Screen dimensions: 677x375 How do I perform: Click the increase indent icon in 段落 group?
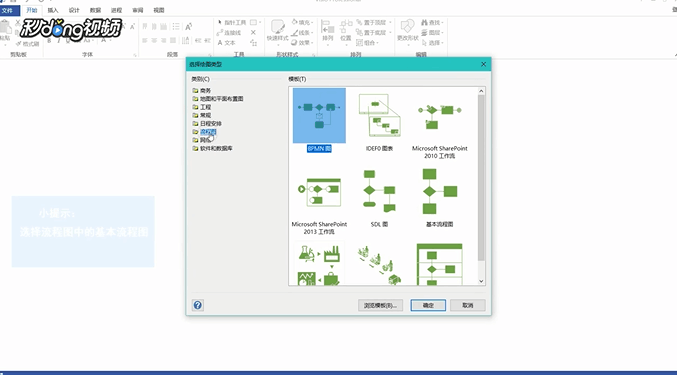point(208,41)
